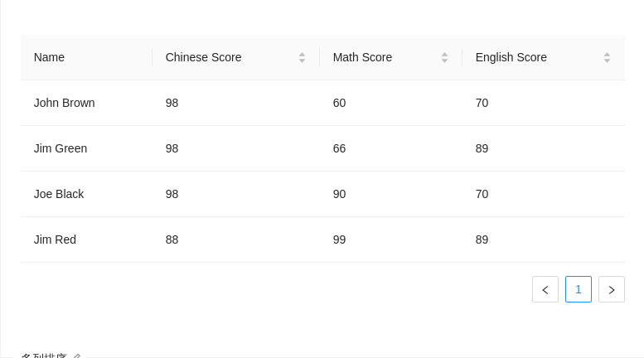This screenshot has height=358, width=644.
Task: Select the Jim Red name cell
Action: 55,239
